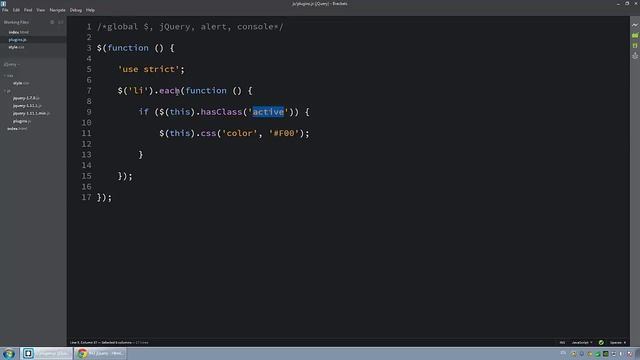Collapse the js folder
640x360 pixels.
[8, 91]
